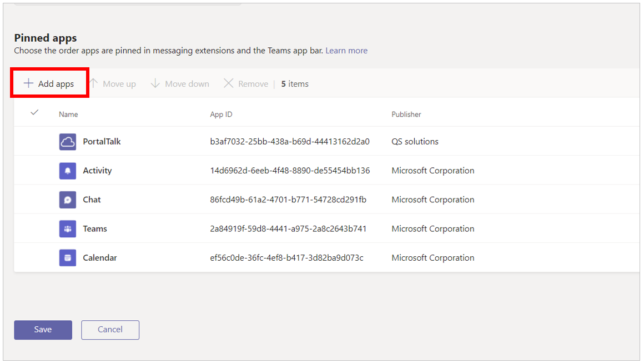Sort by the Publisher column header
This screenshot has height=363, width=644.
coord(406,115)
